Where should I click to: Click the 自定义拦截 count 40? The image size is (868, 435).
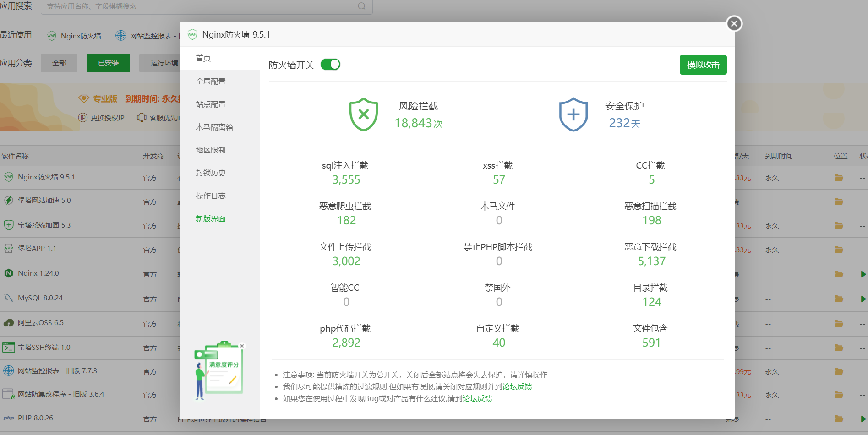click(499, 343)
